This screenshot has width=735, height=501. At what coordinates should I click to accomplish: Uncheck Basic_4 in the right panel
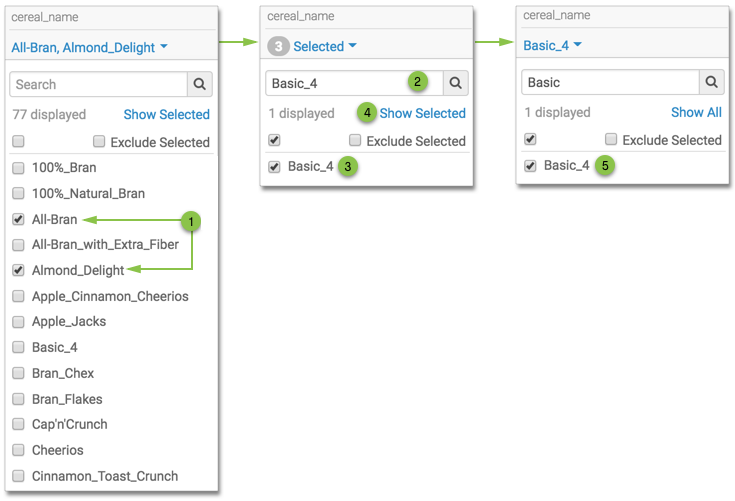[530, 166]
